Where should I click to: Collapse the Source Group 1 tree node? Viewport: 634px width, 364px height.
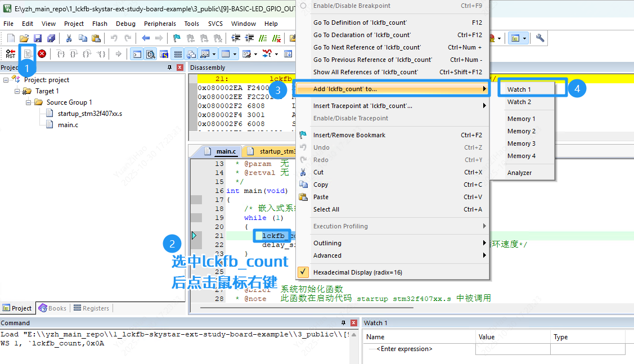coord(28,102)
